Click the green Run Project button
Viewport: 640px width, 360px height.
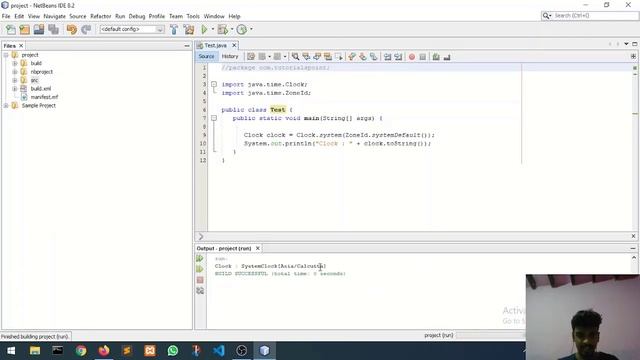coord(204,29)
